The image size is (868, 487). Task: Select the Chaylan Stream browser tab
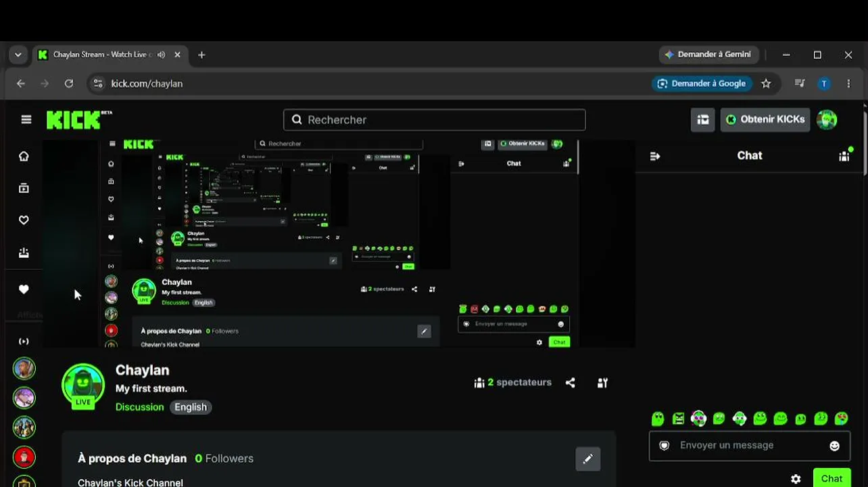[110, 55]
